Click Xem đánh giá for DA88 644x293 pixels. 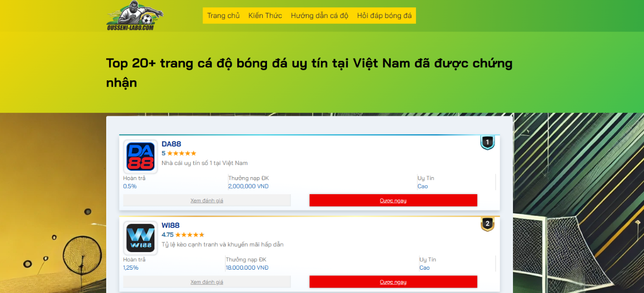pyautogui.click(x=207, y=201)
